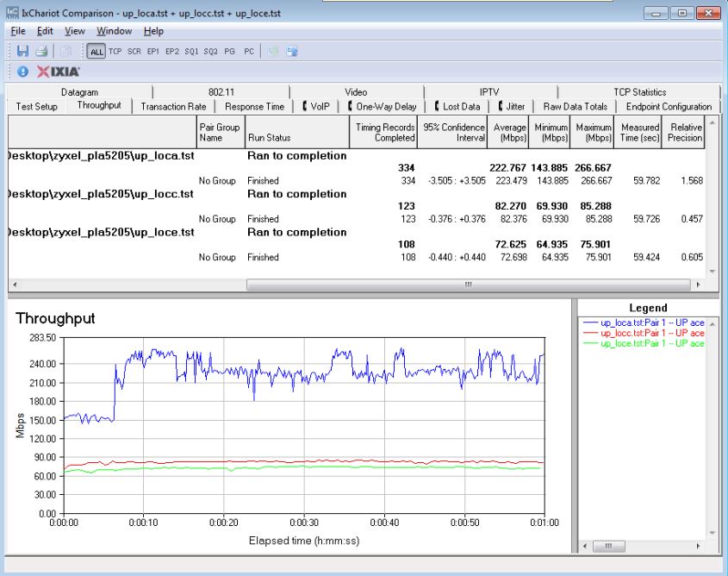
Task: Toggle the SCR filter button
Action: point(134,52)
